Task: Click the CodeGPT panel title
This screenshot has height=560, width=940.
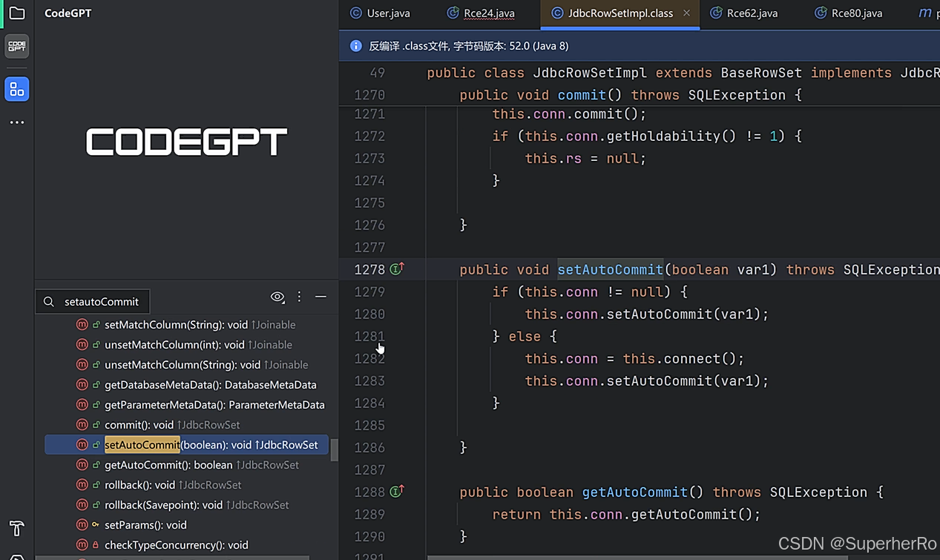Action: tap(68, 13)
